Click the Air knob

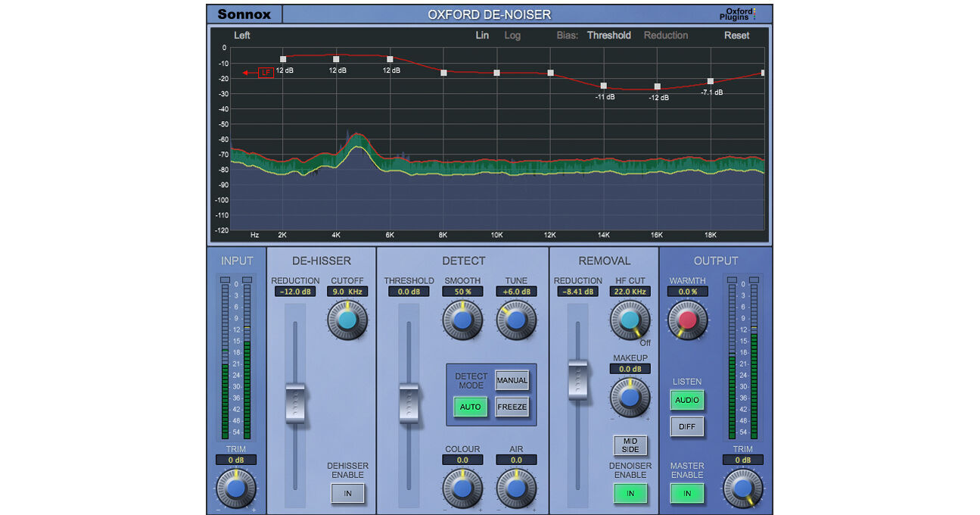[516, 488]
